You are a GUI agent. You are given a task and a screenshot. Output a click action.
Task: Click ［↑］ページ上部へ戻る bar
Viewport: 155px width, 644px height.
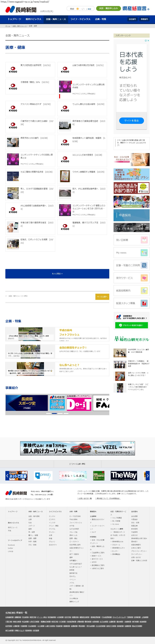(78, 464)
